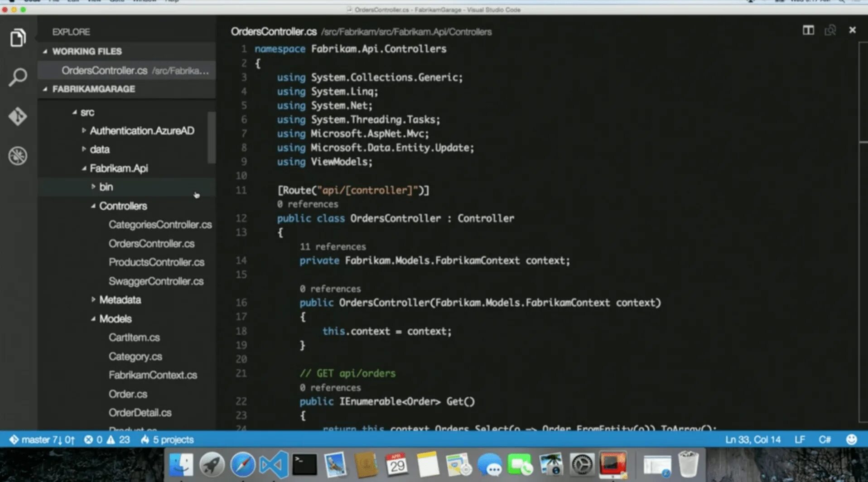This screenshot has height=482, width=868.
Task: Open Visual Studio Code from the Dock
Action: pos(273,464)
